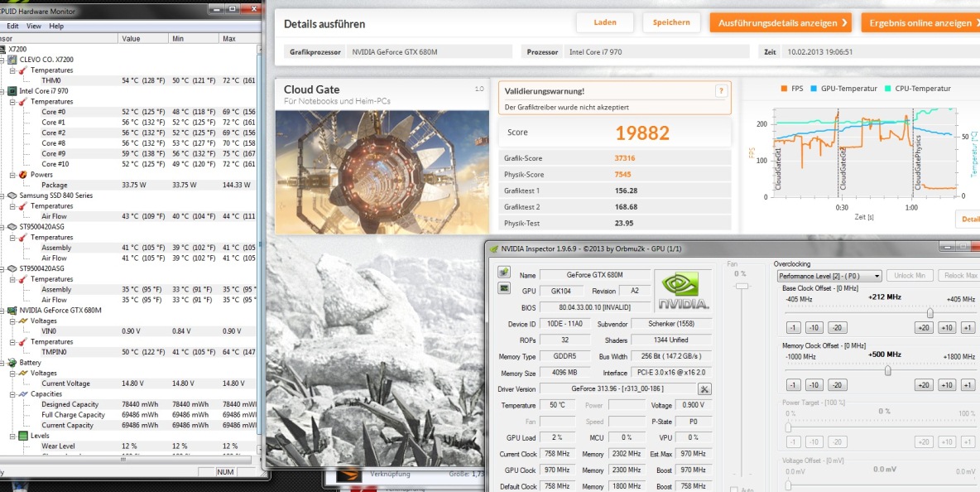This screenshot has height=492, width=980.
Task: Click the Fan speed slider handle
Action: pyautogui.click(x=742, y=286)
